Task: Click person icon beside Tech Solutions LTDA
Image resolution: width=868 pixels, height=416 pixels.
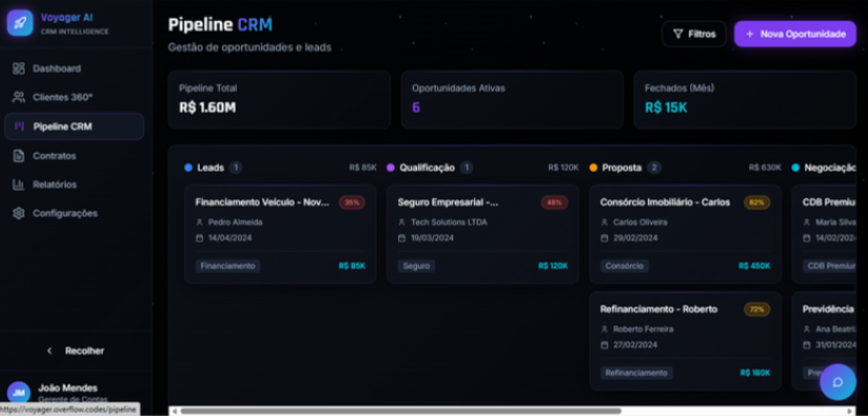Action: (401, 222)
